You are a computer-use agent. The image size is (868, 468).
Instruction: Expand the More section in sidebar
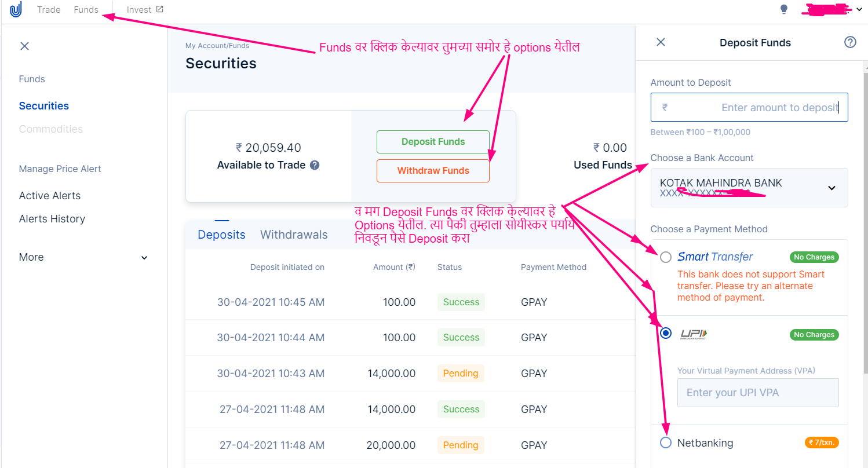pos(83,257)
